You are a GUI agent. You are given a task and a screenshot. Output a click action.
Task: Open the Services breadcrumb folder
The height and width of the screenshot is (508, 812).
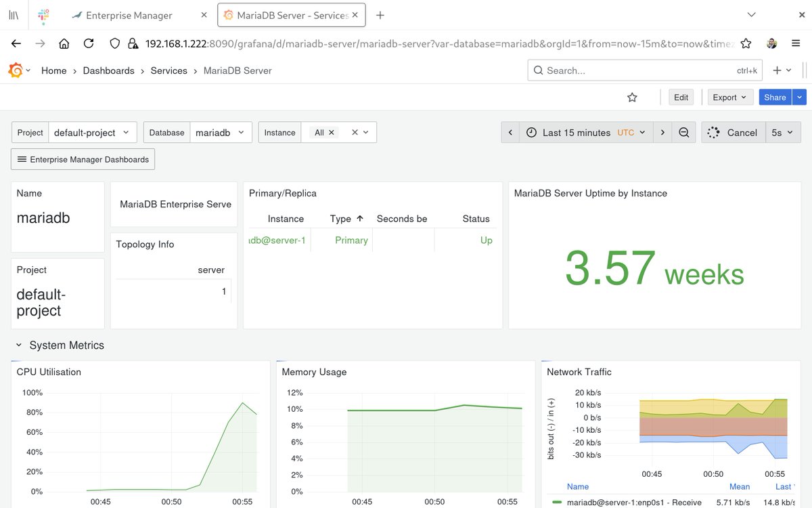[168, 70]
